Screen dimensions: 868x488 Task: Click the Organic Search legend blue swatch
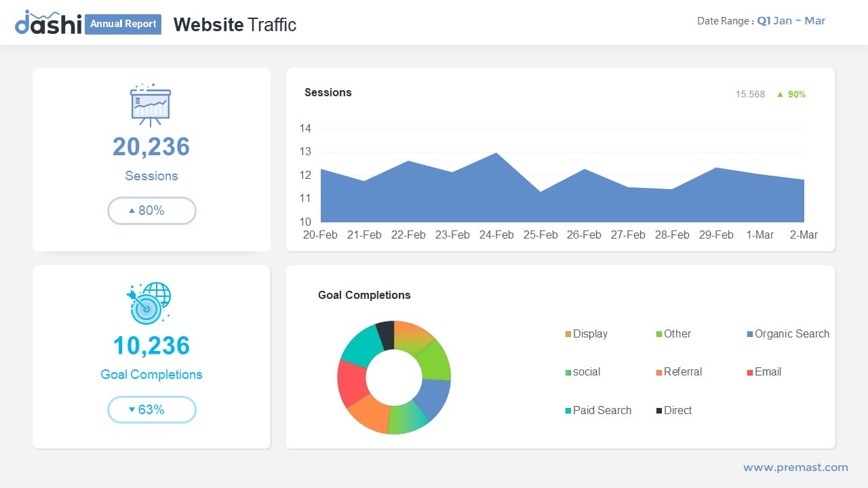pos(750,334)
